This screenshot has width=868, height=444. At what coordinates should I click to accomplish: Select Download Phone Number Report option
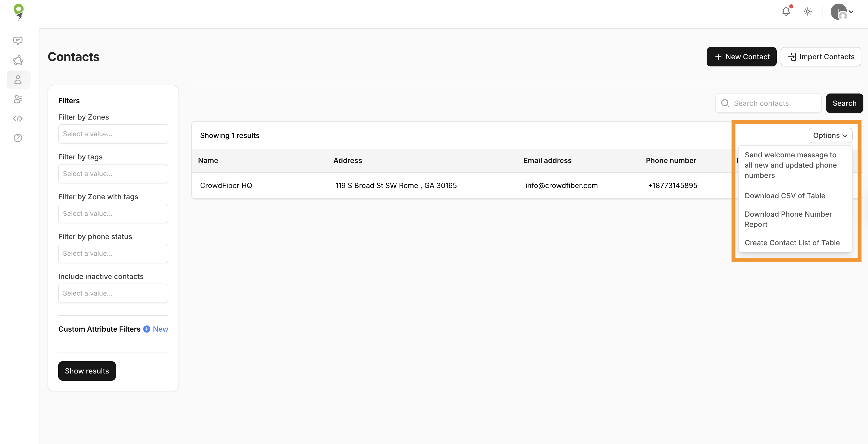point(788,219)
